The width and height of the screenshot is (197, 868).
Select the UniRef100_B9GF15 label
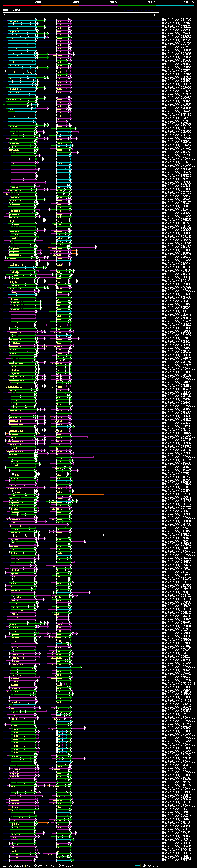(x=177, y=84)
